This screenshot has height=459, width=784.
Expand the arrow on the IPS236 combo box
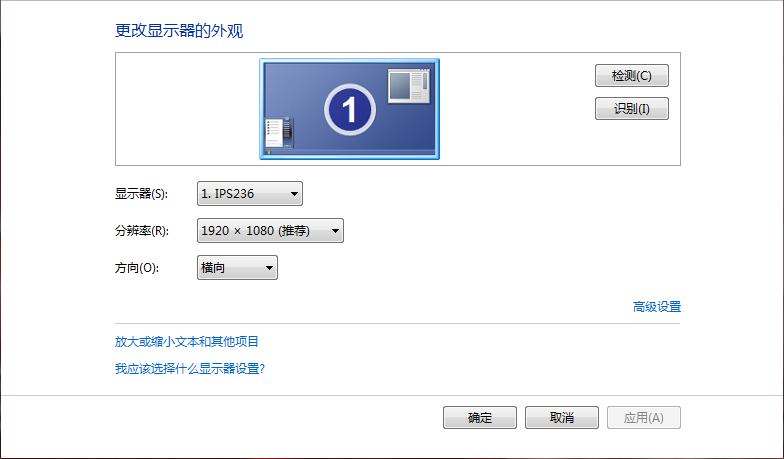[294, 194]
